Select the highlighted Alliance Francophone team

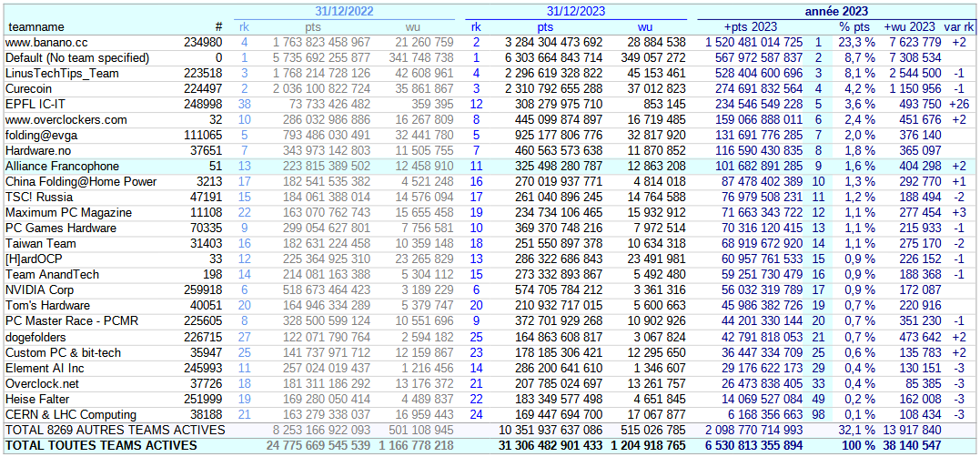point(62,167)
